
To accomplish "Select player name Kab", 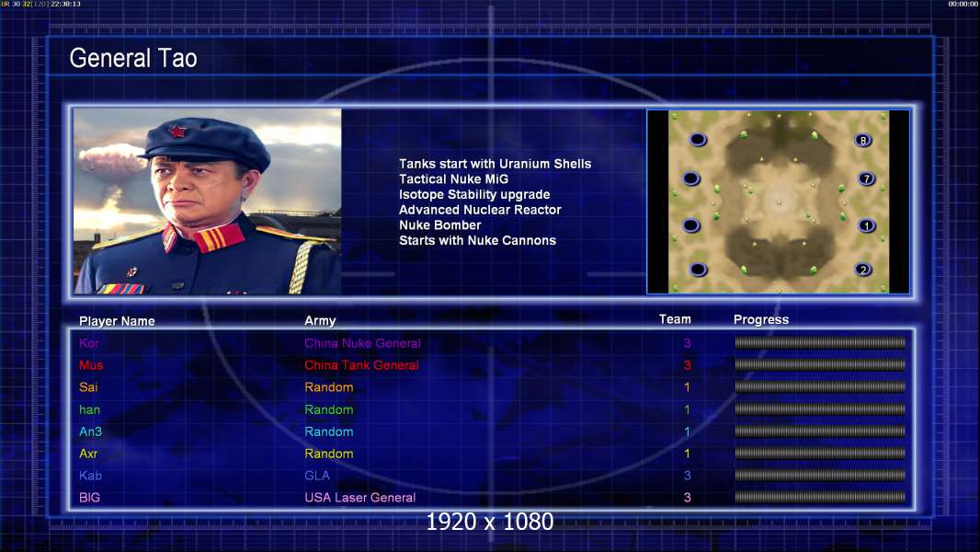I will pyautogui.click(x=91, y=476).
